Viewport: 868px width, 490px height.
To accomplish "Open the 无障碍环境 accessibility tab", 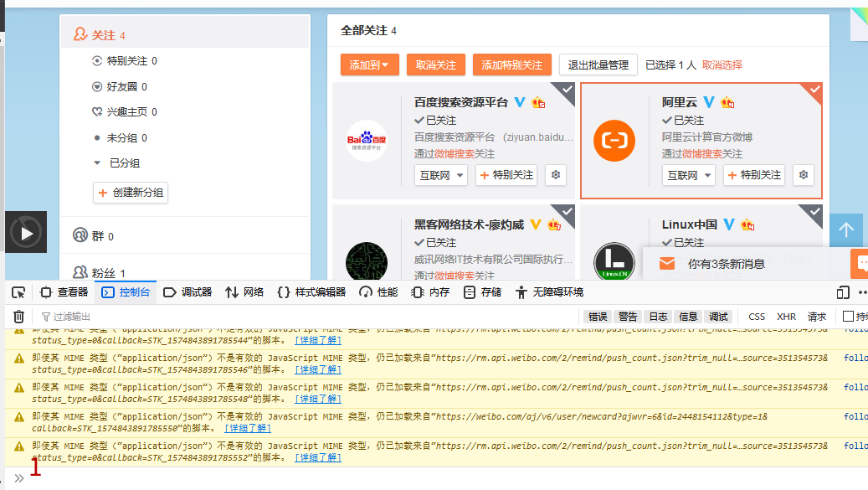I will coord(549,292).
